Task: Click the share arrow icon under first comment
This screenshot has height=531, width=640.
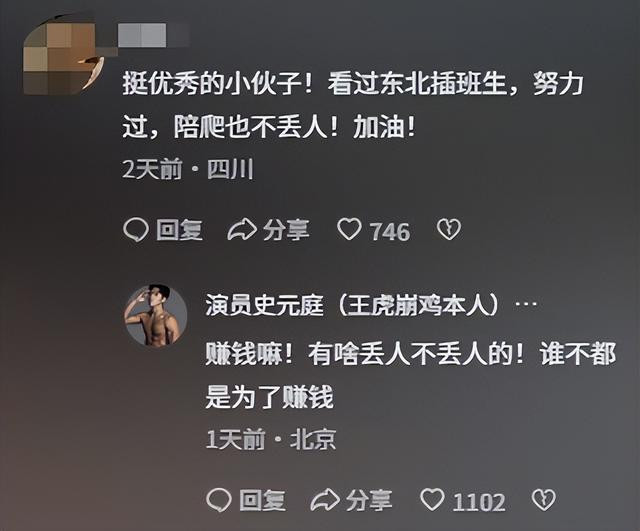Action: (x=242, y=230)
